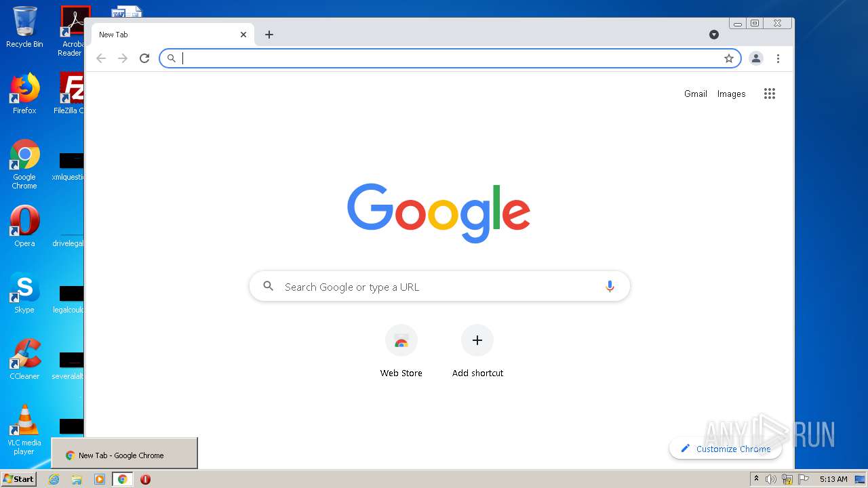This screenshot has width=868, height=488.
Task: Click the Opera taskbar icon
Action: point(145,479)
